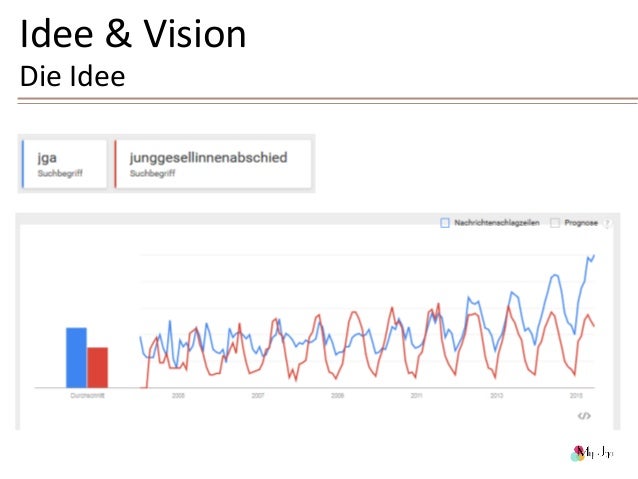638x479 pixels.
Task: Click the 2011 label on timeline axis
Action: 416,395
